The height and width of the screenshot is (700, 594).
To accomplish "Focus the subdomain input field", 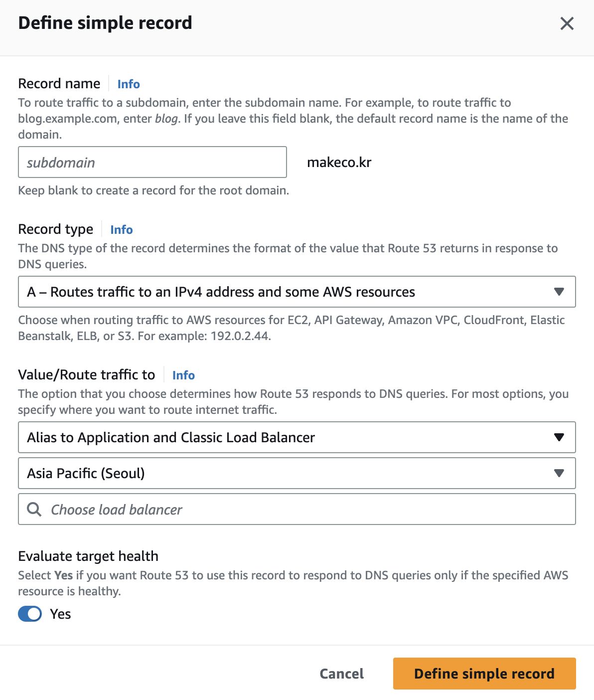I will [x=152, y=162].
